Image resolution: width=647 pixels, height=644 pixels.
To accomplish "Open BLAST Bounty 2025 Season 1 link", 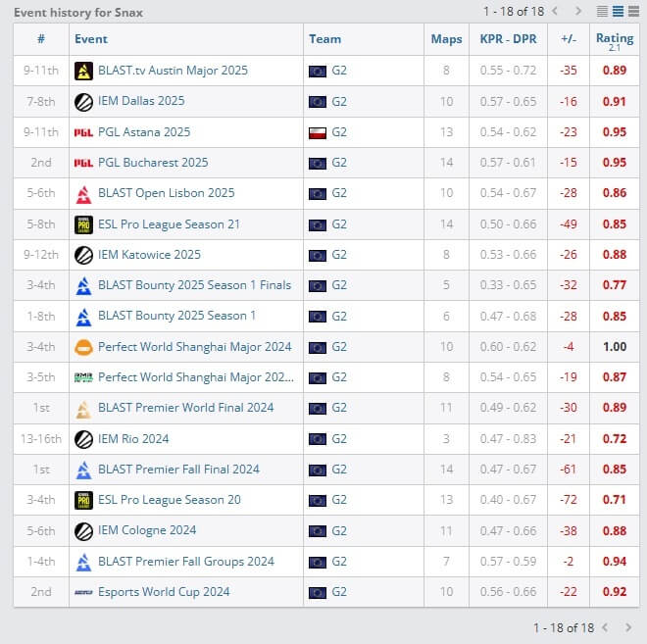I will (x=176, y=316).
